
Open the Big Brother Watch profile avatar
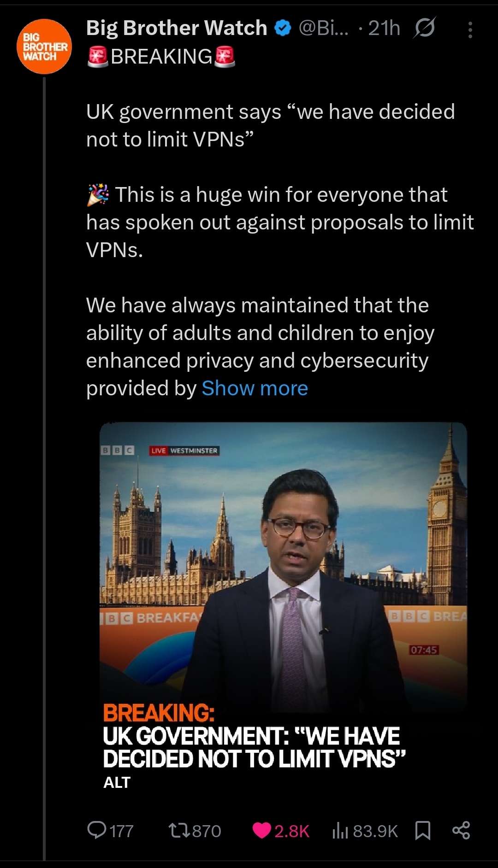pyautogui.click(x=44, y=47)
